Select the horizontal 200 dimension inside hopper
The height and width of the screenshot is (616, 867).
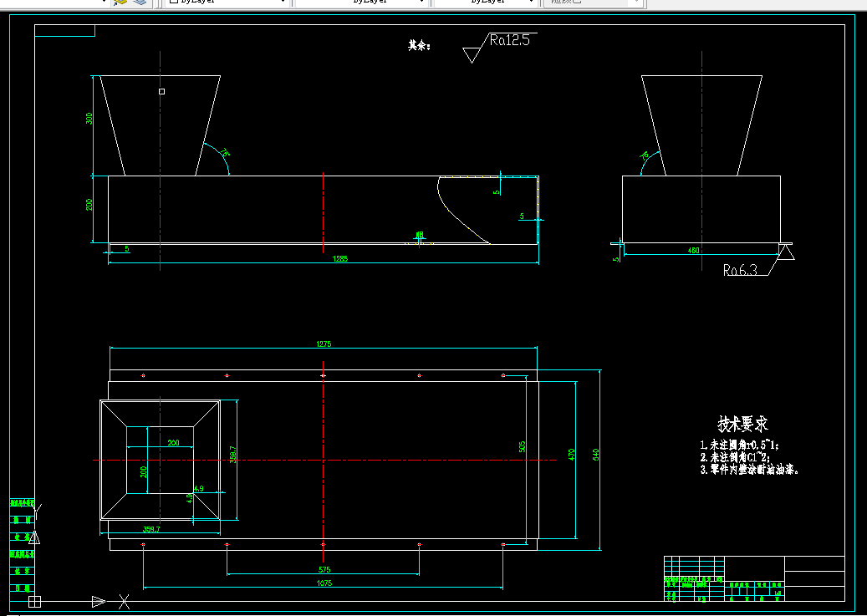click(174, 442)
